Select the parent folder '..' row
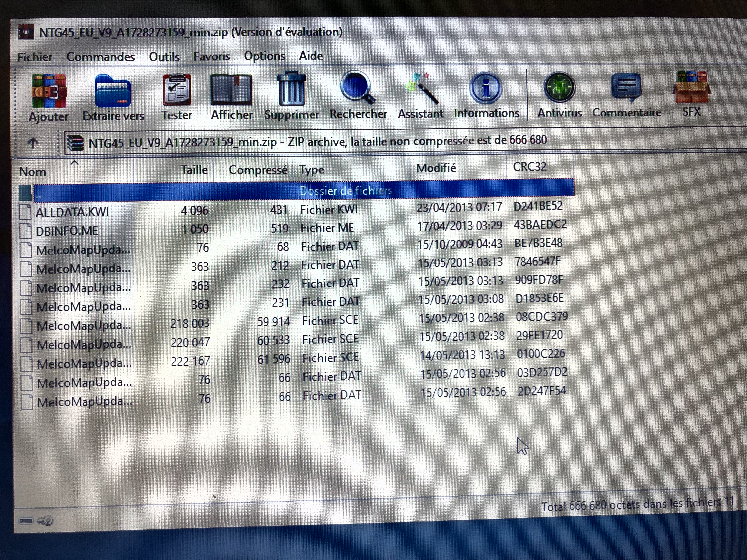This screenshot has width=747, height=560. click(x=296, y=191)
